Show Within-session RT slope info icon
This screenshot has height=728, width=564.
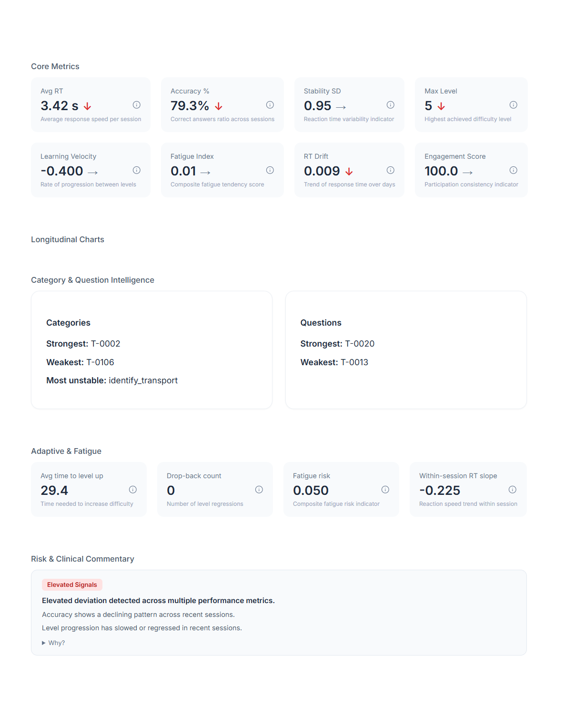[x=512, y=490]
